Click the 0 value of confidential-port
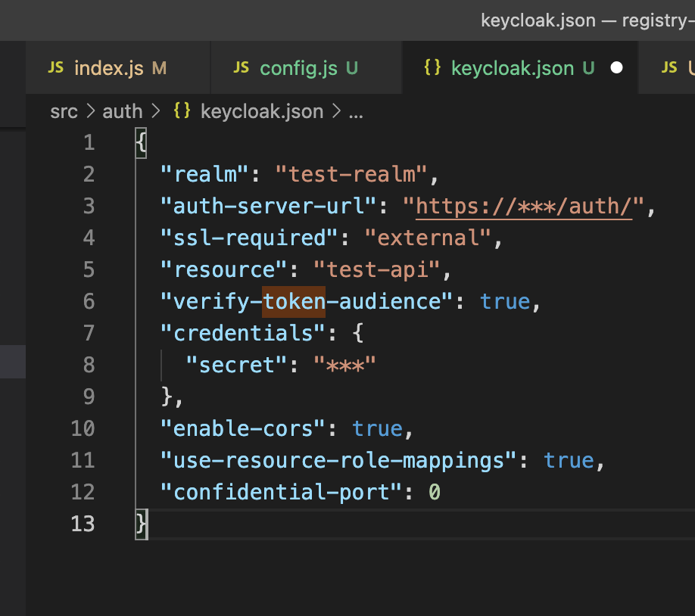 point(435,493)
